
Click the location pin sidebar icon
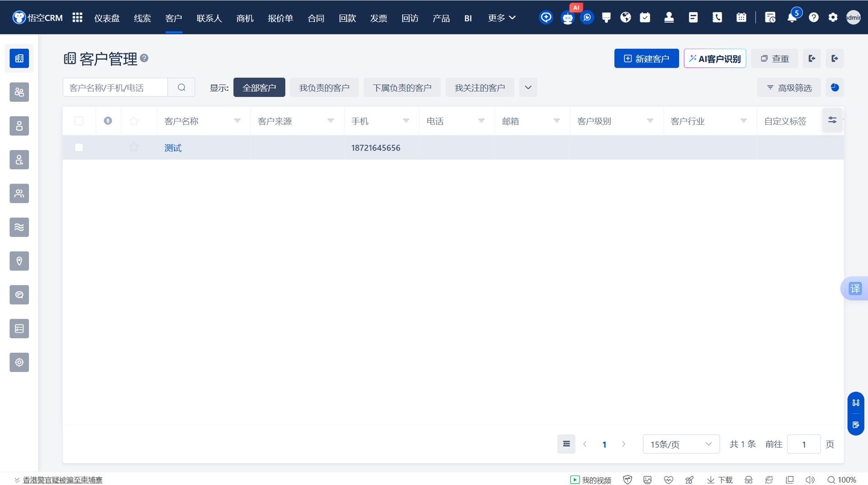pyautogui.click(x=19, y=261)
